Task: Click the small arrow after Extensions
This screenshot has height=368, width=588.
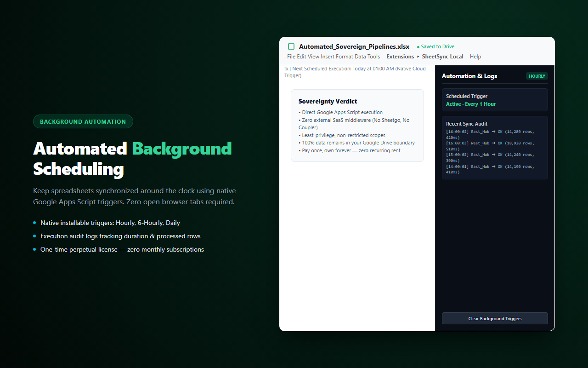Action: [x=418, y=57]
